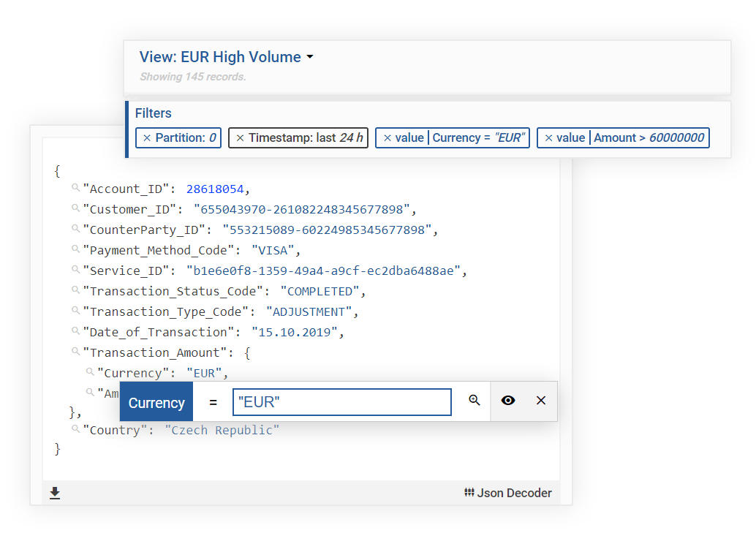Click the "EUR" value input field
Screen dimensions: 756x533
pos(342,402)
